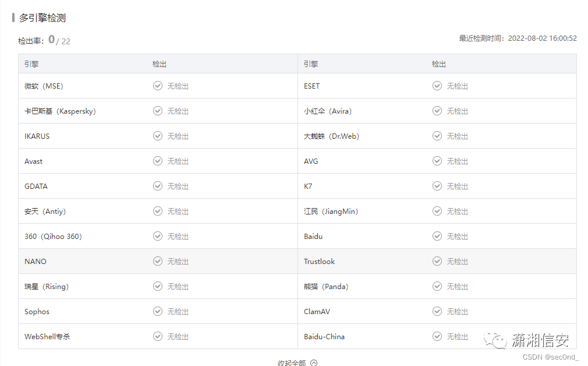Click the check icon in the 瑞星 (Rising) row
The image size is (588, 366).
pos(158,286)
